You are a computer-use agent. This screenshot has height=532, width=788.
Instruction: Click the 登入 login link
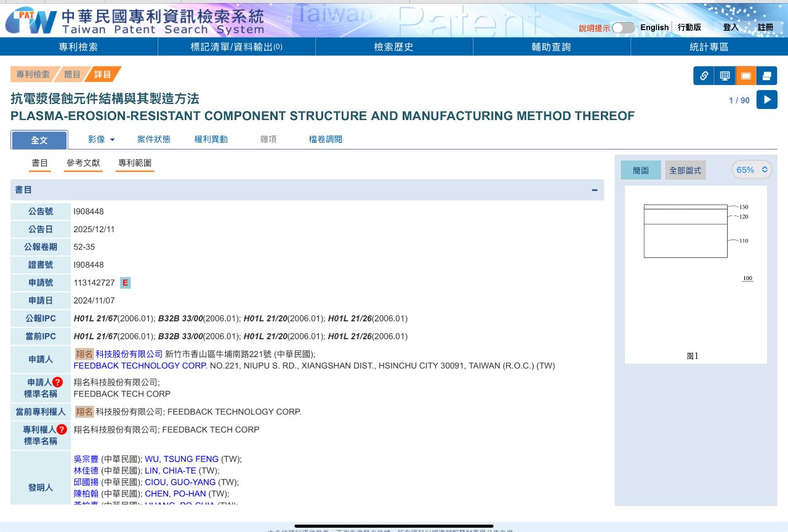[731, 27]
